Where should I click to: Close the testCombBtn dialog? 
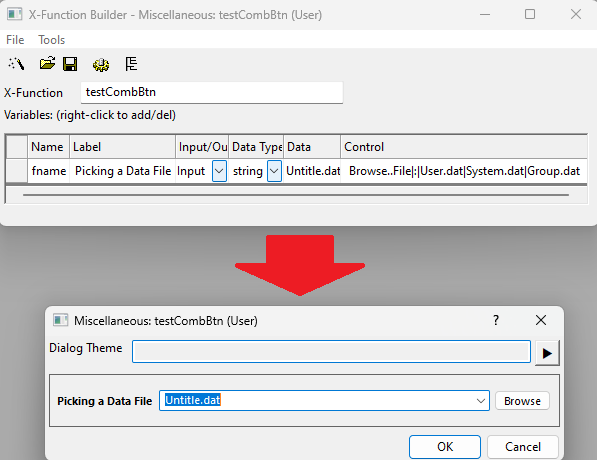pos(541,320)
